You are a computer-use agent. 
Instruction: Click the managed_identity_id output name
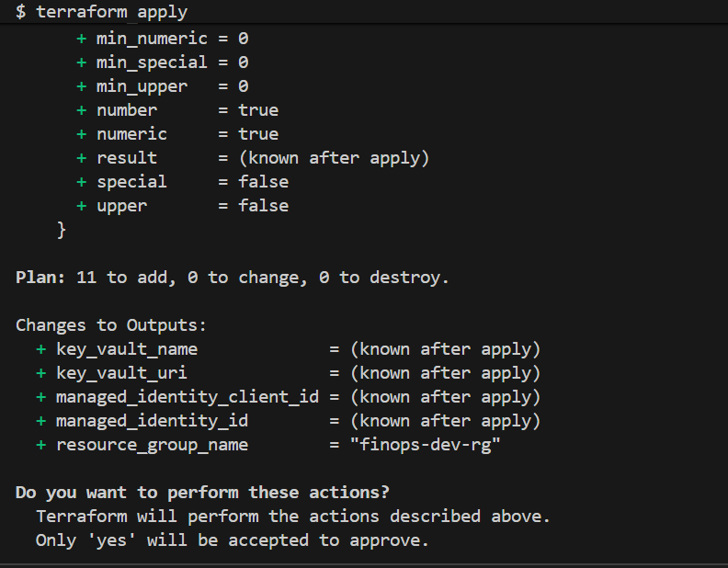(x=152, y=421)
